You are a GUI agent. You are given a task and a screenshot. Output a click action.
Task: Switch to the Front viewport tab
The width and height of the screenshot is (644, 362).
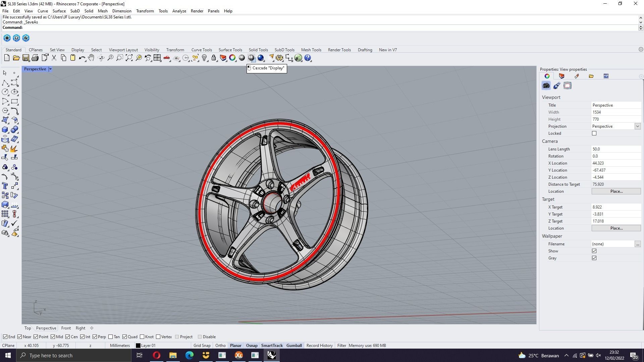click(66, 328)
